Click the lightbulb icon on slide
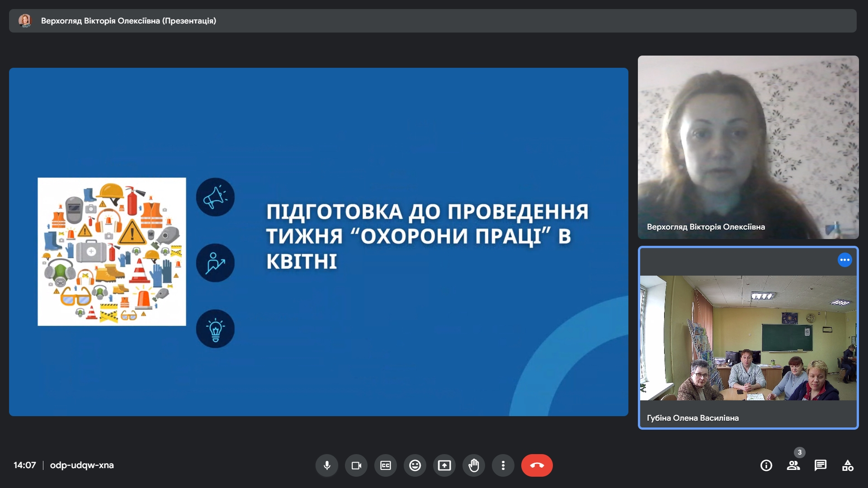 [x=215, y=328]
